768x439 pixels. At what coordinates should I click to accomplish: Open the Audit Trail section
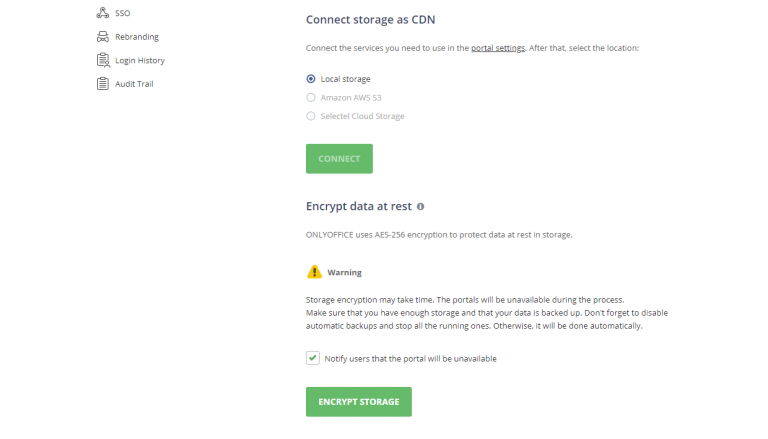(134, 84)
